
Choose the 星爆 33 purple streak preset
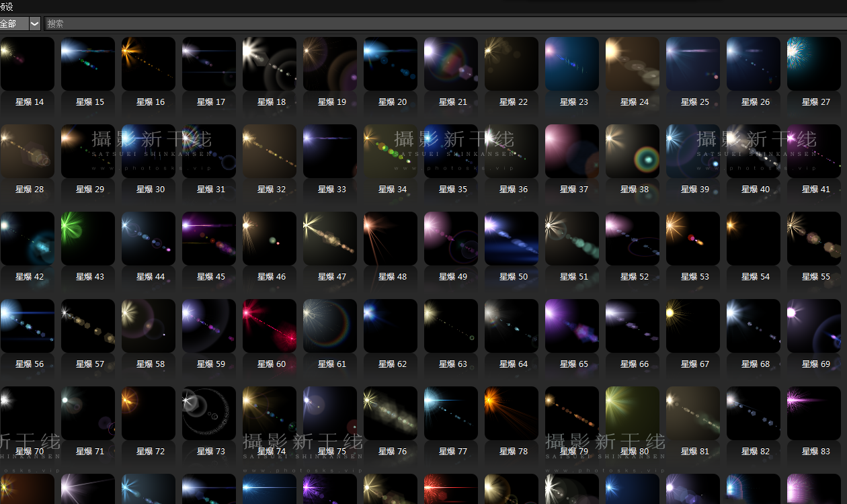click(330, 151)
